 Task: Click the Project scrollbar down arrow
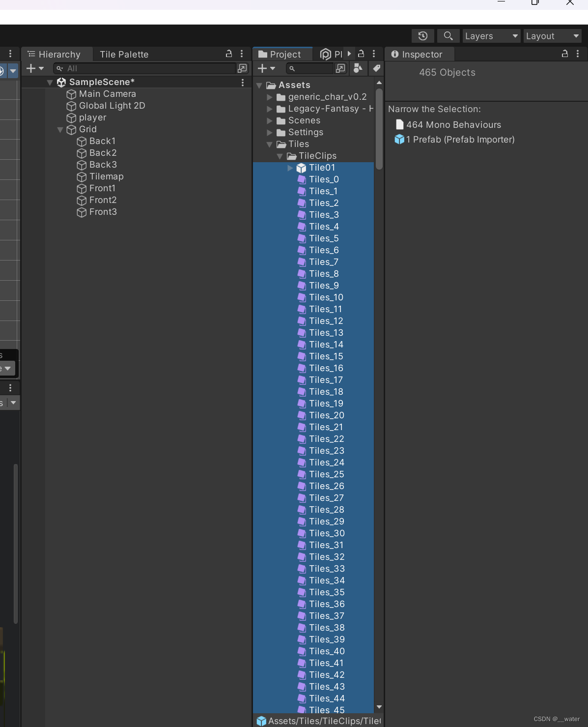point(379,707)
